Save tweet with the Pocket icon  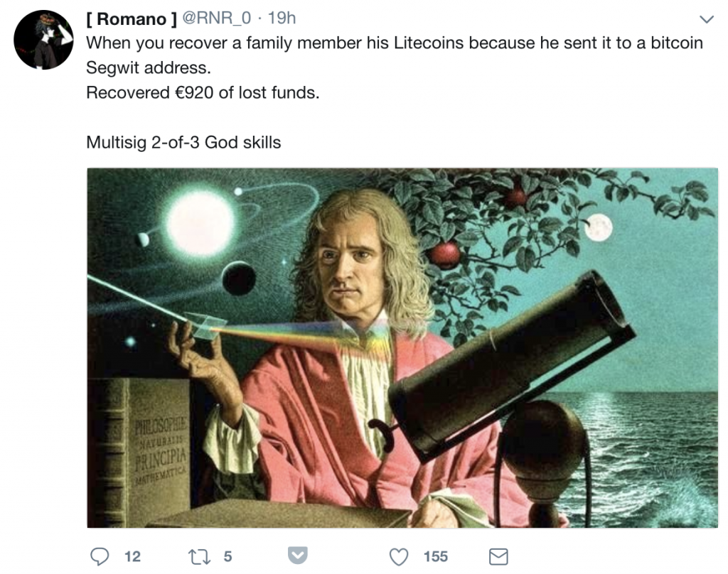(297, 555)
